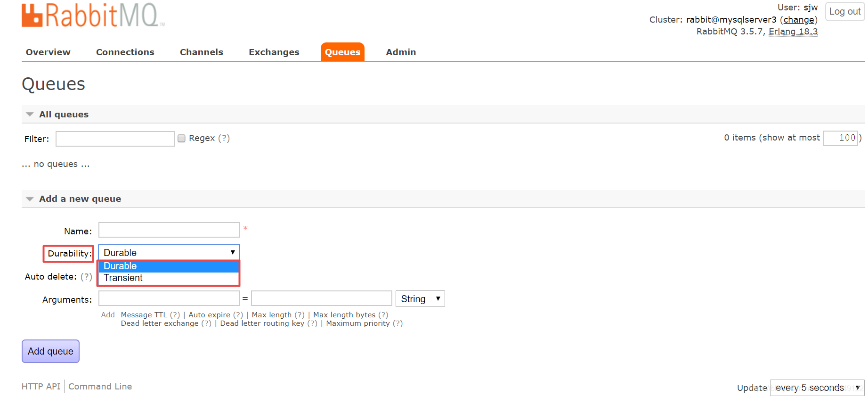Add Dead letter routing key argument
The width and height of the screenshot is (868, 397).
(262, 323)
